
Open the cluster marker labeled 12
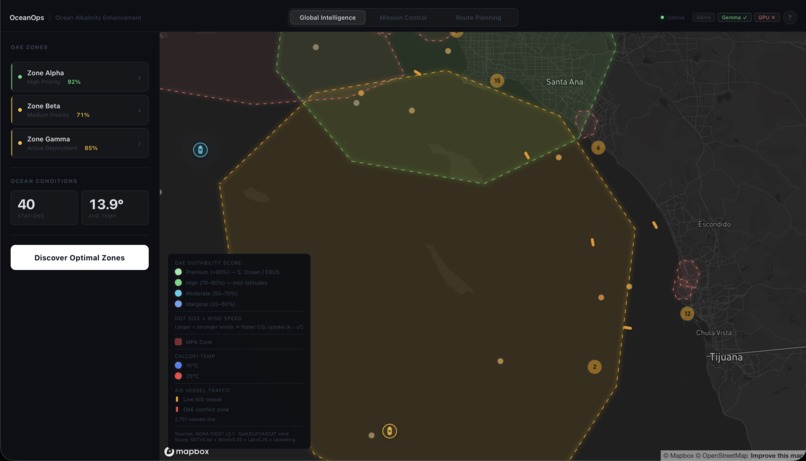click(x=687, y=314)
